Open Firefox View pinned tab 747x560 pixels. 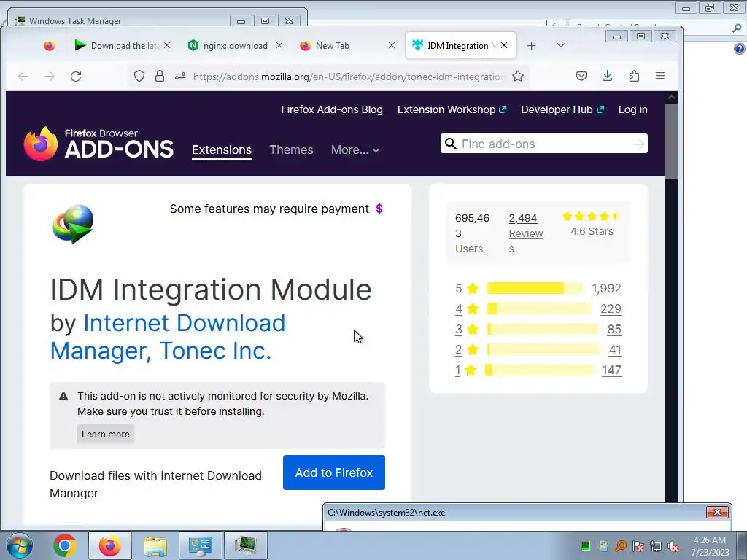point(50,46)
